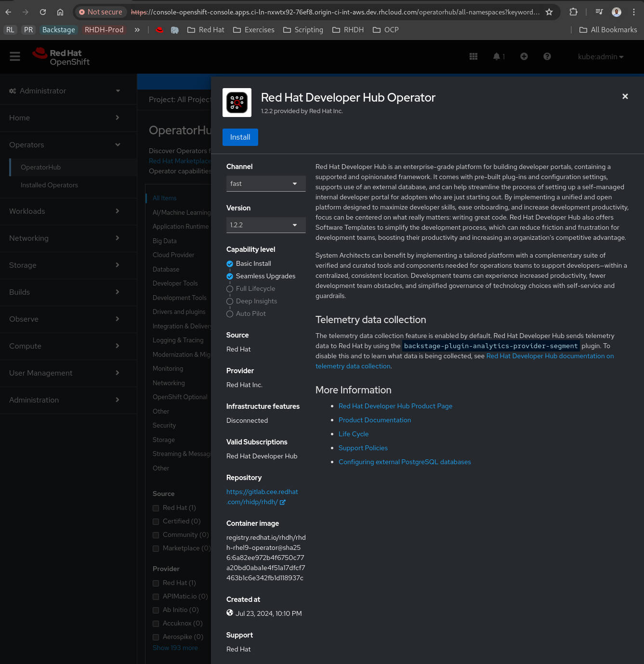
Task: Open the application launcher grid icon
Action: click(473, 56)
